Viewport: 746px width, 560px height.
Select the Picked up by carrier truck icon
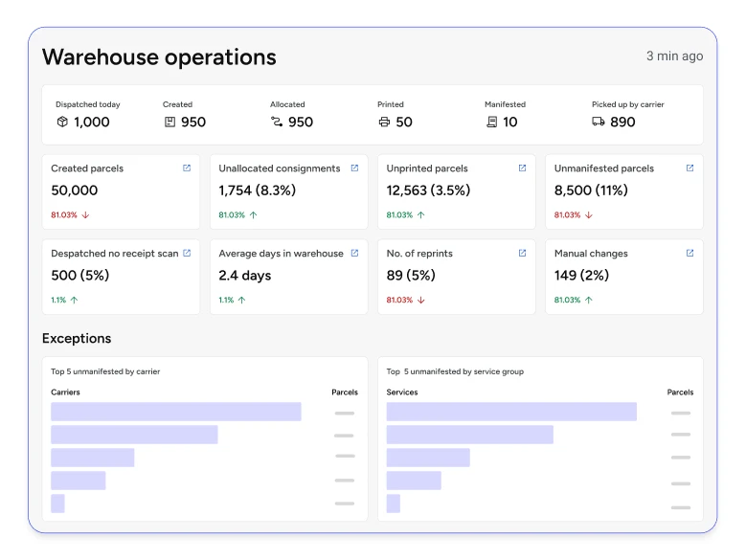pos(599,123)
